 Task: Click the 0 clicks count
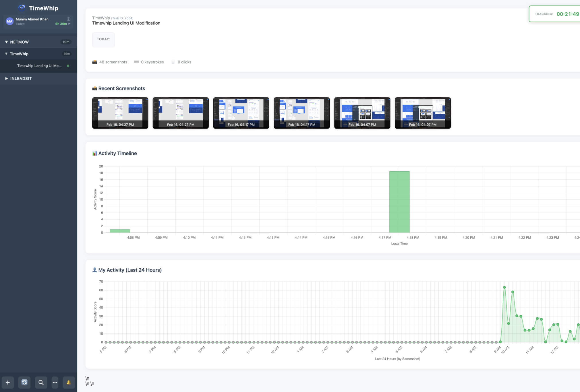click(x=184, y=62)
